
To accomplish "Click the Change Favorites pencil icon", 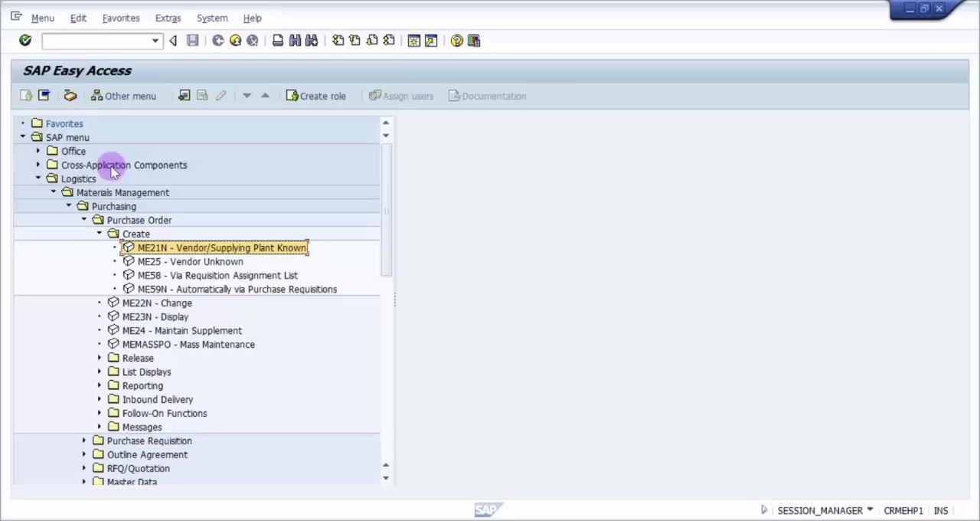I will point(220,96).
